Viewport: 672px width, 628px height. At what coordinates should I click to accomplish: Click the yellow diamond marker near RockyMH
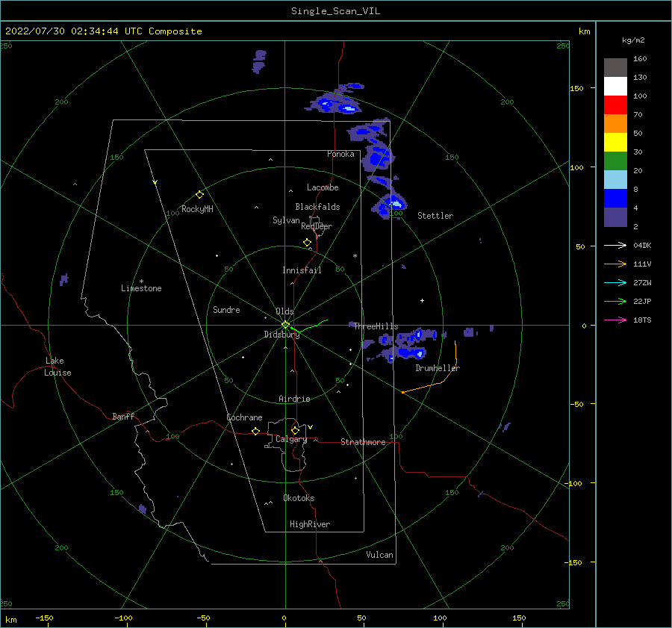tap(199, 195)
